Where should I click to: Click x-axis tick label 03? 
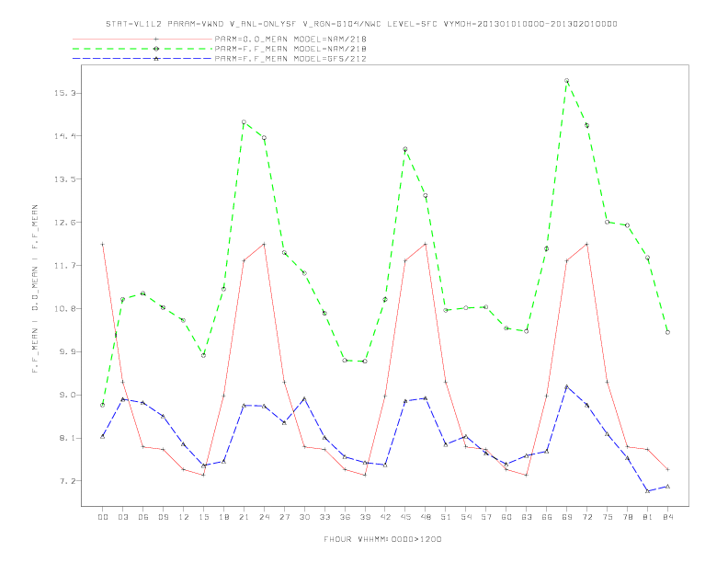123,517
